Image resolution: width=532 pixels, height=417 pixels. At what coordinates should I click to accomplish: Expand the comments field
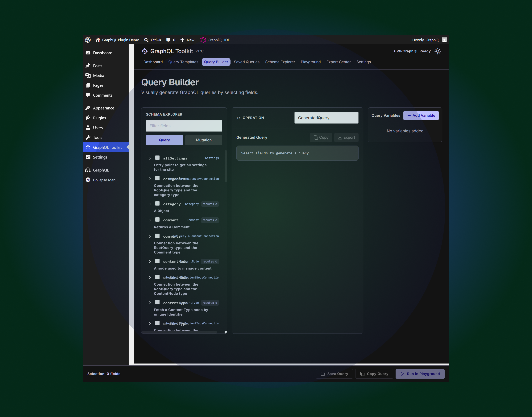click(x=150, y=236)
